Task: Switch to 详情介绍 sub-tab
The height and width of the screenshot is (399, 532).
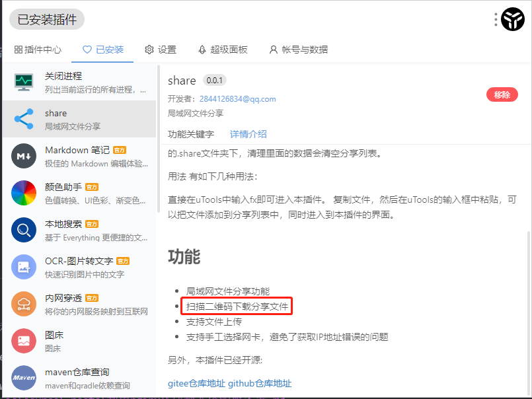Action: (248, 134)
